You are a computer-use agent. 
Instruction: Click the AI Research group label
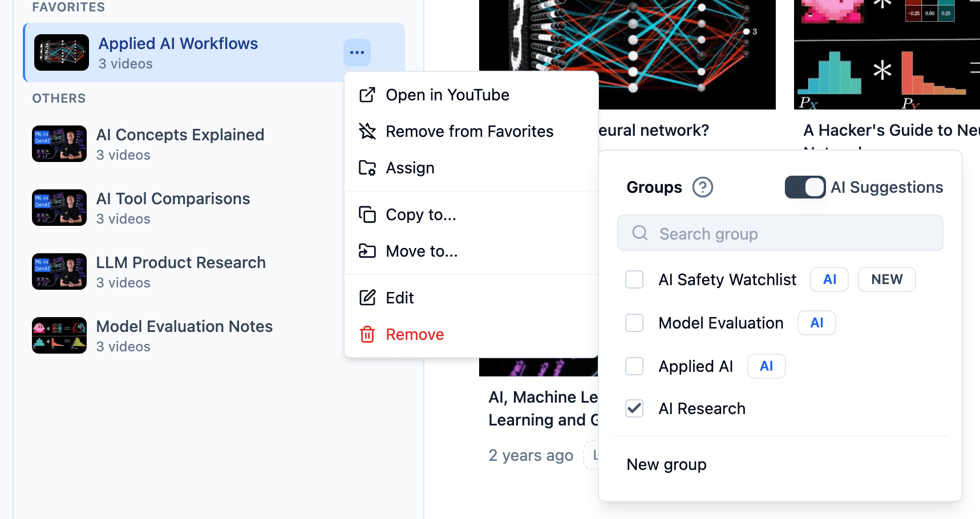point(702,408)
